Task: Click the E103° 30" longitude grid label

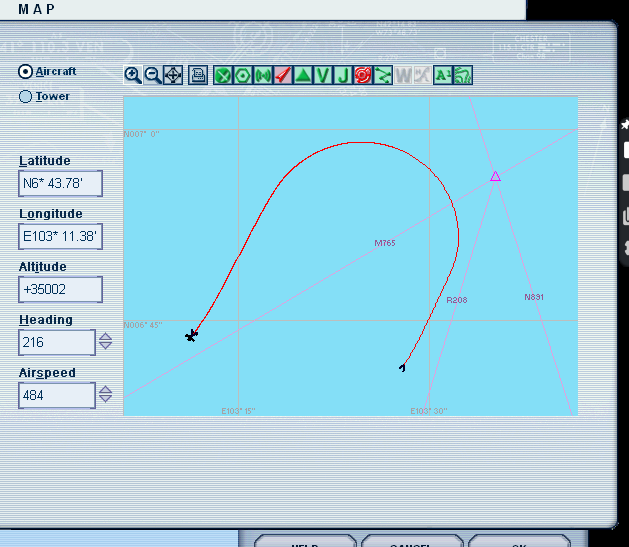Action: click(429, 411)
